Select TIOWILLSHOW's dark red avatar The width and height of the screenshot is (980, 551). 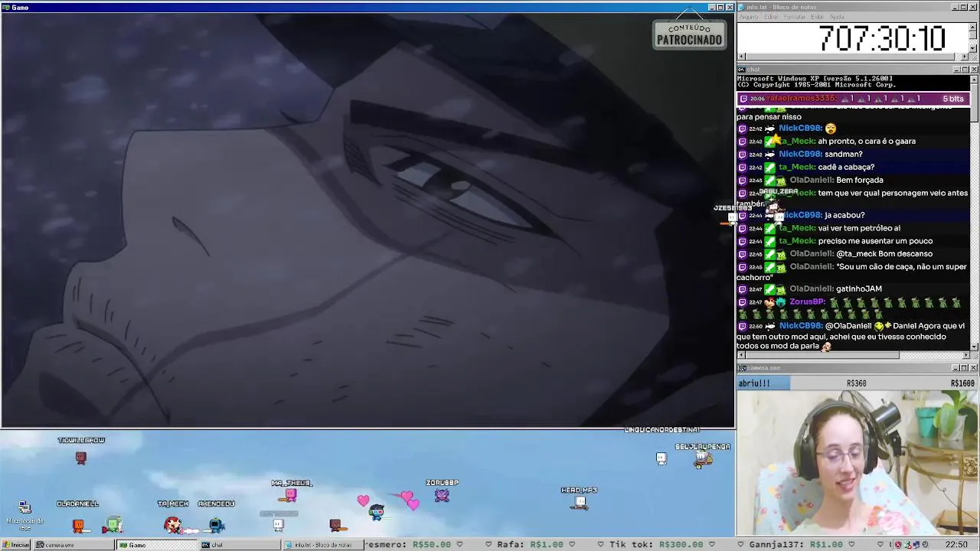point(81,458)
